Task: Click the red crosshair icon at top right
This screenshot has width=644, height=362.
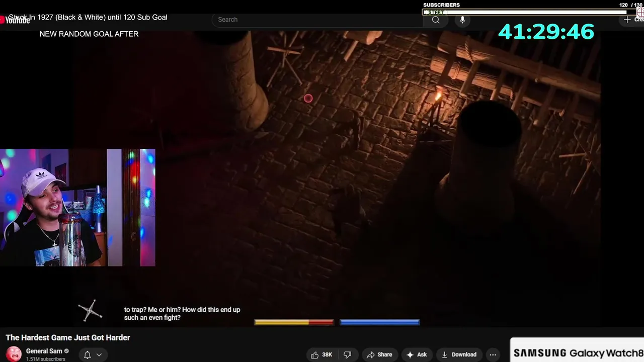Action: (640, 12)
